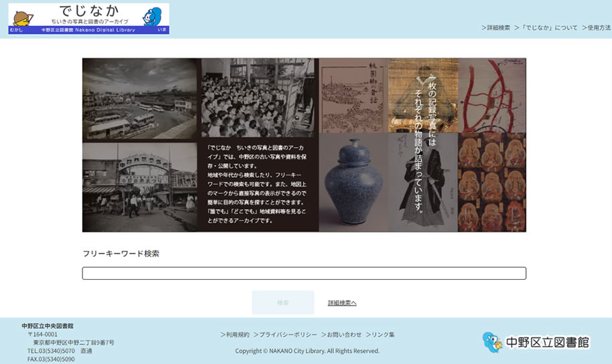Open the お問い合わせ footer link
Image resolution: width=612 pixels, height=364 pixels.
pyautogui.click(x=341, y=335)
